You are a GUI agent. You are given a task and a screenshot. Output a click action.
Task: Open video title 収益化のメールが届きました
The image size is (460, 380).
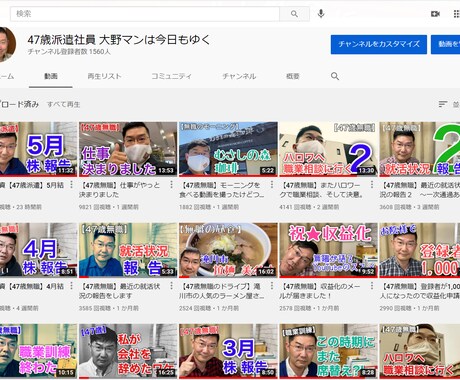(x=320, y=291)
